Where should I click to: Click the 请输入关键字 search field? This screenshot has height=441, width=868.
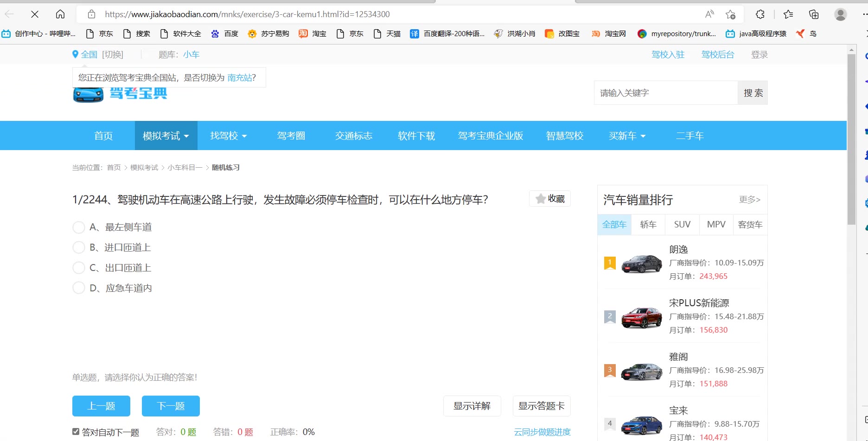point(665,93)
